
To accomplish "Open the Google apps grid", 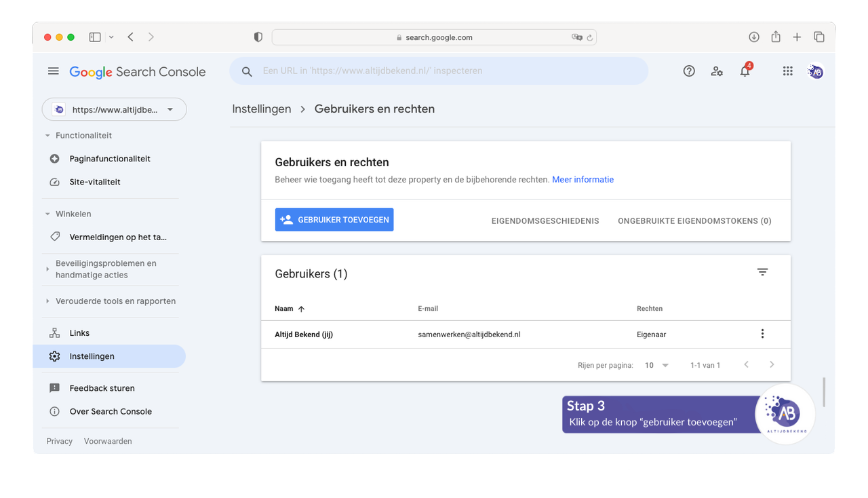I will [787, 71].
